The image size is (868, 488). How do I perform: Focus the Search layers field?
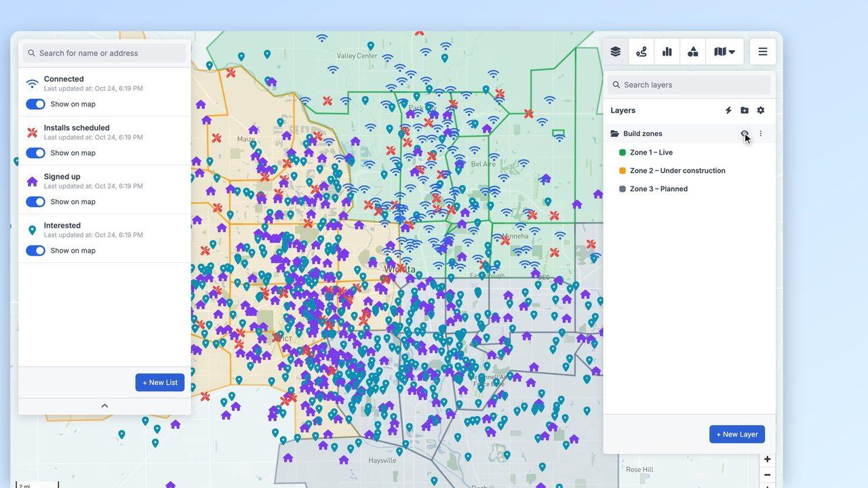[x=690, y=85]
